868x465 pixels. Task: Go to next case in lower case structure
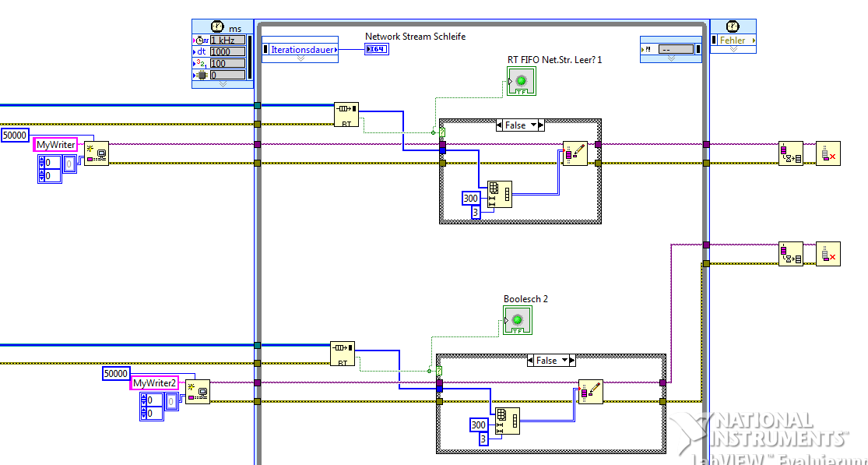pyautogui.click(x=572, y=361)
